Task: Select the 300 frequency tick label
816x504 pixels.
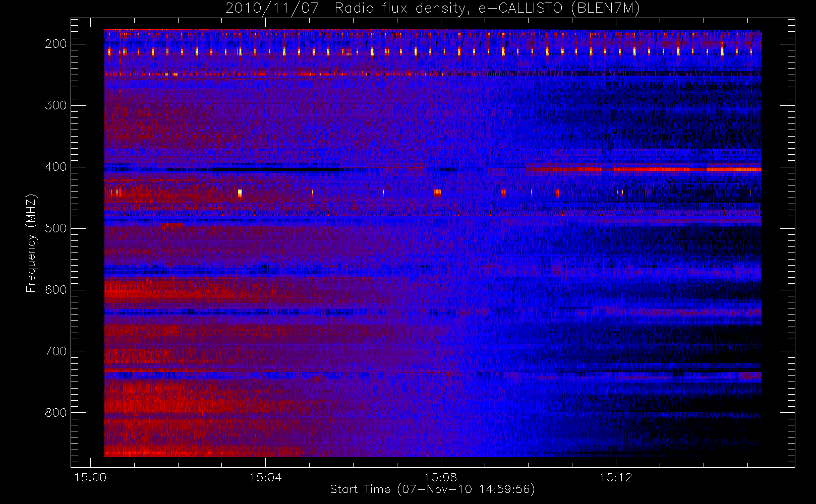Action: (56, 105)
